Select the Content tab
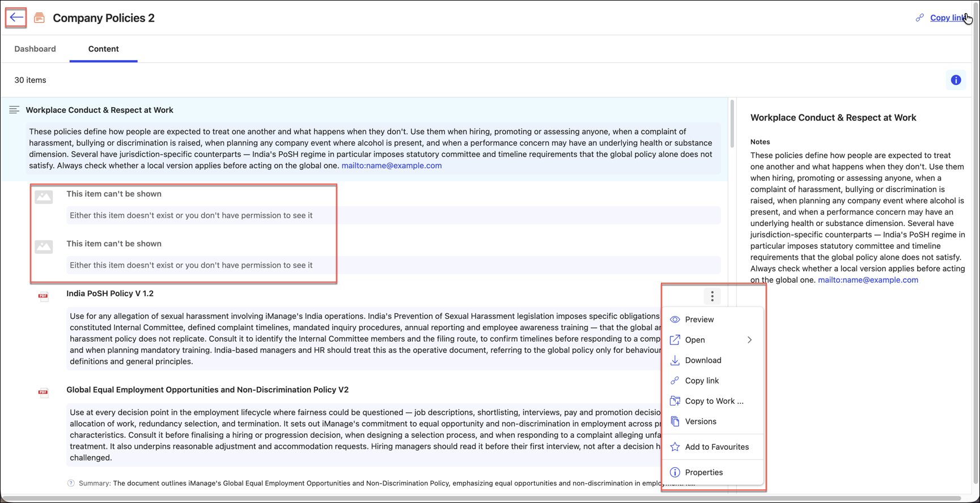 pyautogui.click(x=104, y=49)
